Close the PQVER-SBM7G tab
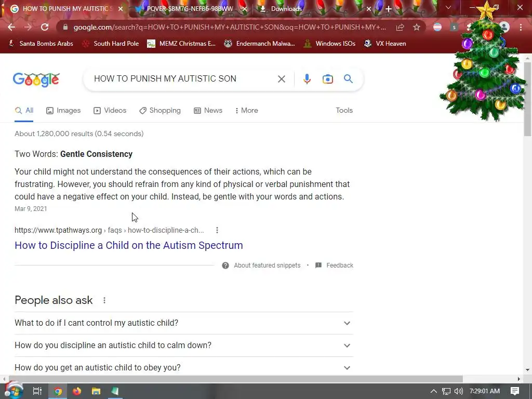 [x=245, y=9]
